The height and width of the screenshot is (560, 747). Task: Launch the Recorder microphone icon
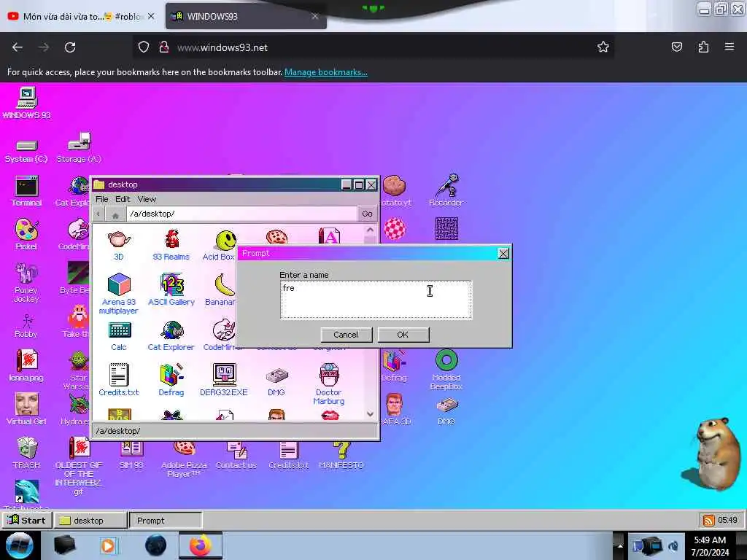pyautogui.click(x=446, y=190)
